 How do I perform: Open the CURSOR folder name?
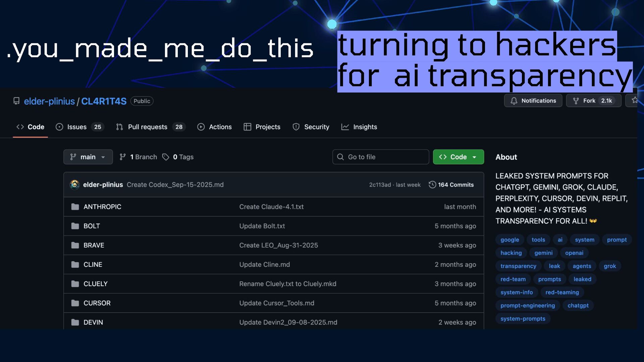(97, 303)
